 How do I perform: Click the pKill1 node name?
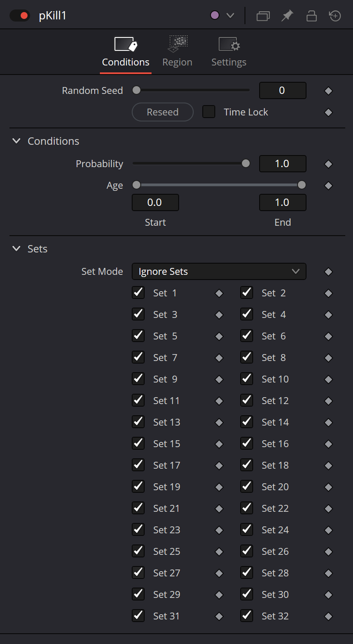pos(53,16)
